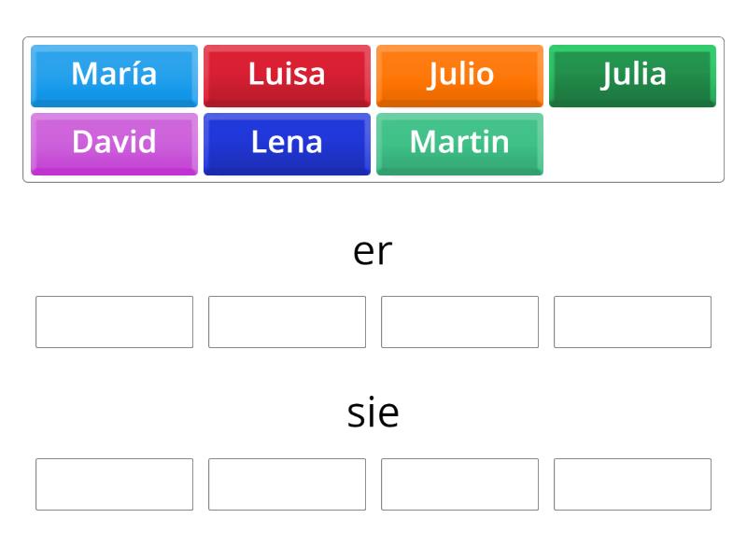Click the er category heading

[x=373, y=249]
